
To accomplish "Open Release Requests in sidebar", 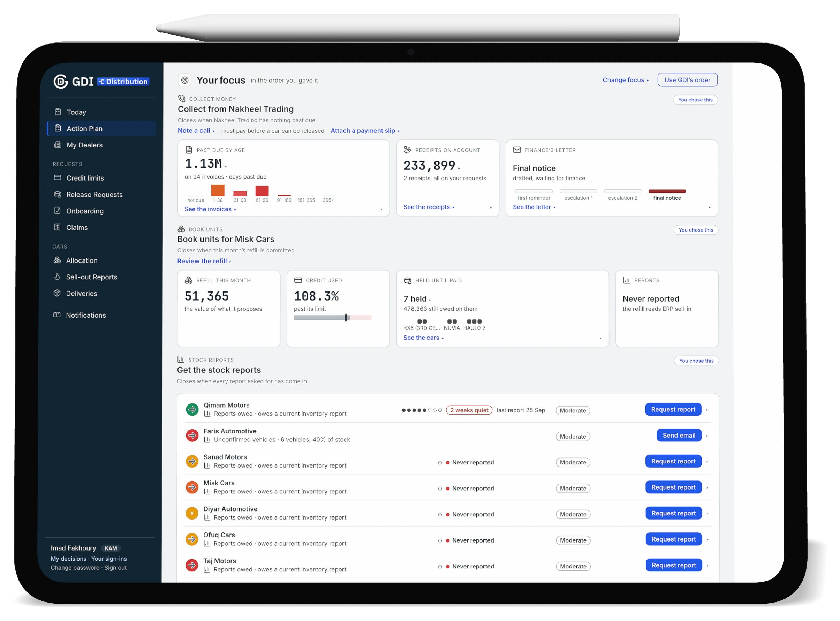I will [x=101, y=195].
